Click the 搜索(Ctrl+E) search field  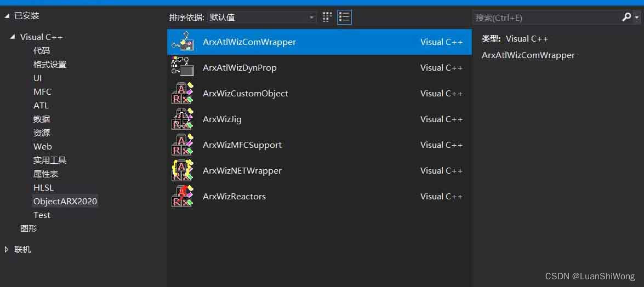coord(546,17)
